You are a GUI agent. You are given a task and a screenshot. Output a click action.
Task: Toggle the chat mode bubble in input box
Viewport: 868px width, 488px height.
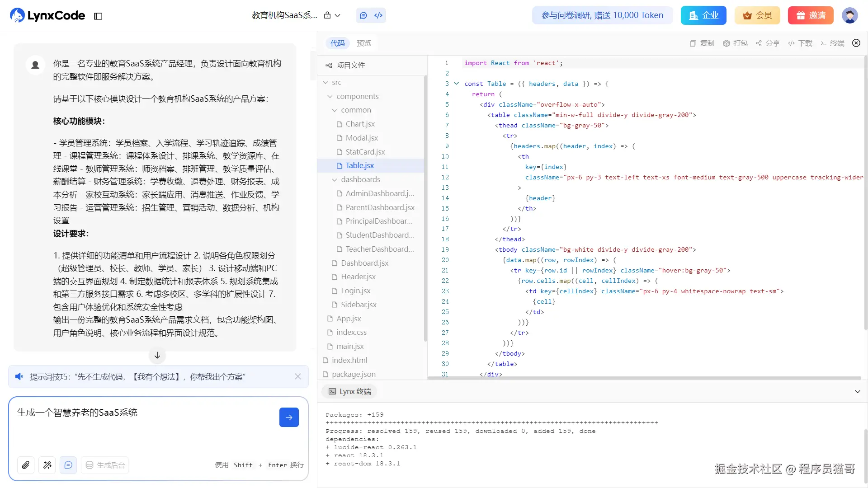[x=68, y=465]
